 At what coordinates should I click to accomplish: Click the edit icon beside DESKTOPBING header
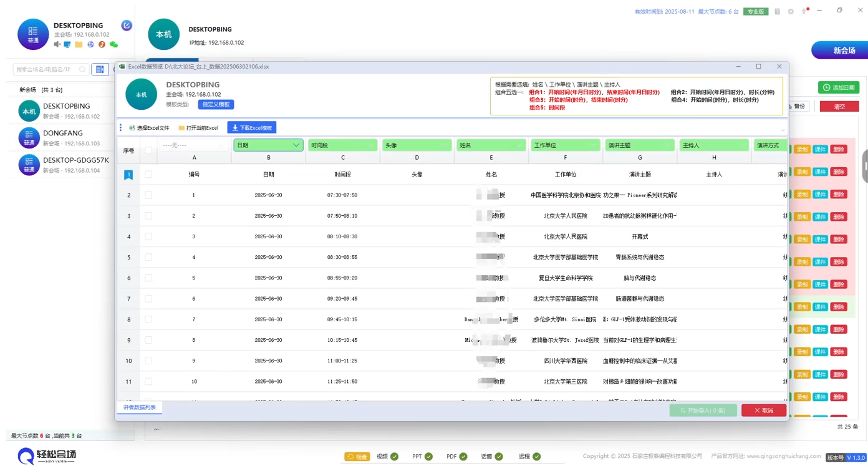[x=127, y=26]
